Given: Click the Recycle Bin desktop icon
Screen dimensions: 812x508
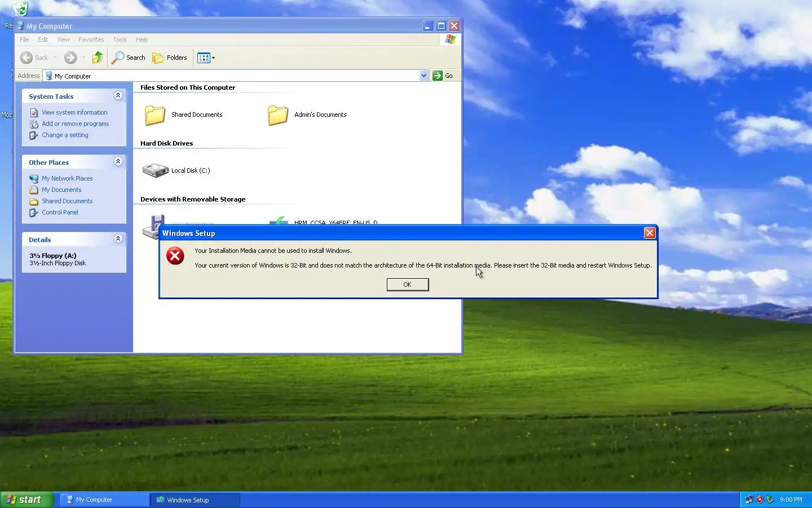Looking at the screenshot, I should point(20,8).
